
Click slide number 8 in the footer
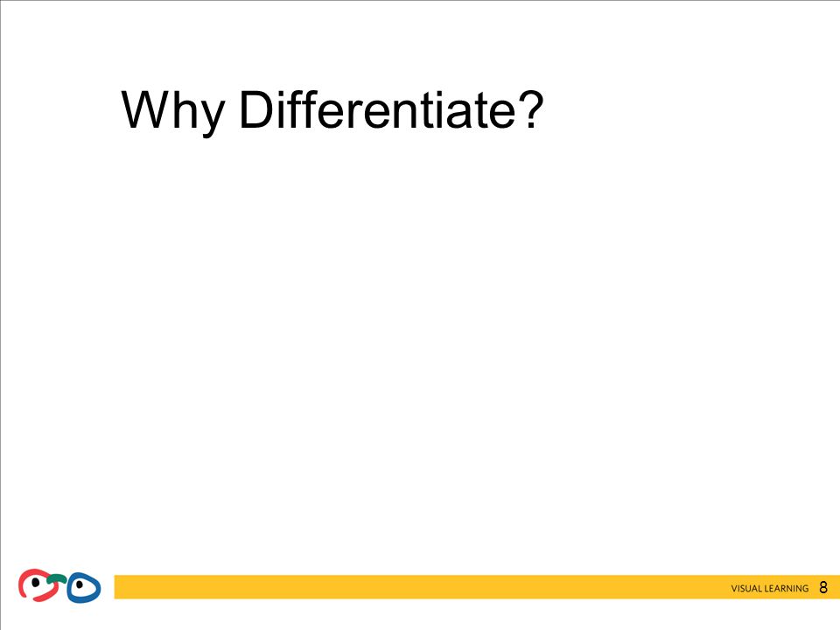(x=823, y=588)
